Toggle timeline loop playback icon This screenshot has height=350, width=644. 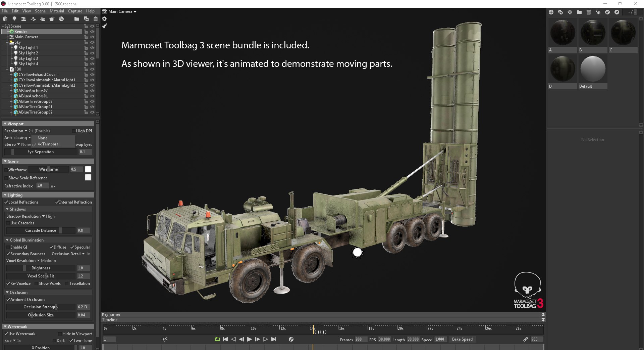[x=217, y=339]
